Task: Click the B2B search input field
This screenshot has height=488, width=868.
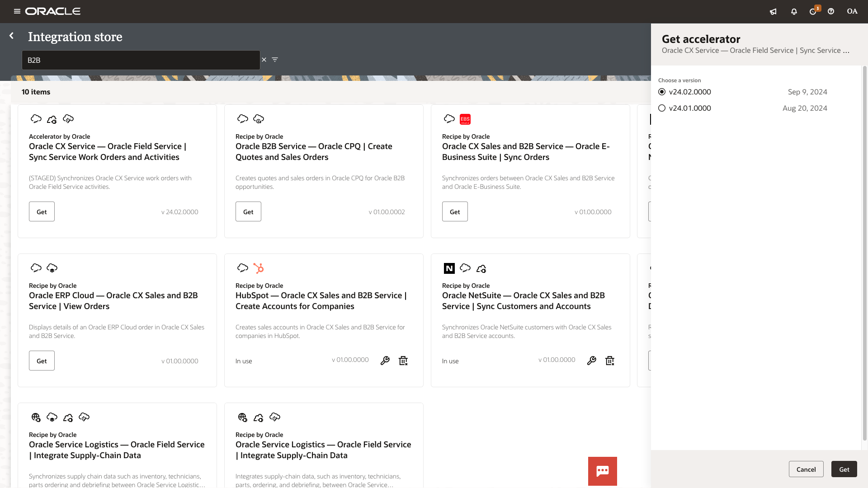Action: (x=141, y=60)
